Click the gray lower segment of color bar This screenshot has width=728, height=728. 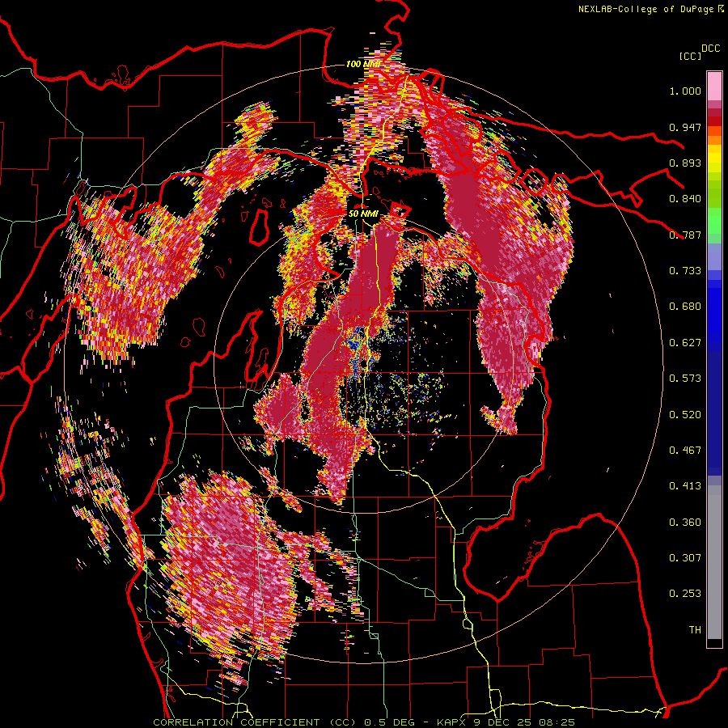pos(714,562)
